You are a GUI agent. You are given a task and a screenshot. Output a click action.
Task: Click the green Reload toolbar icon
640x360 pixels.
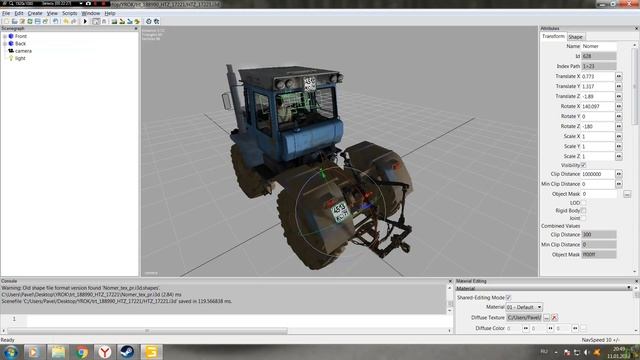[30, 21]
